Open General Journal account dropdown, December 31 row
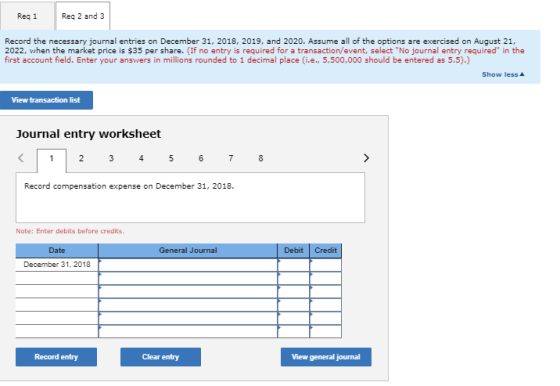This screenshot has width=560, height=386. coord(188,265)
